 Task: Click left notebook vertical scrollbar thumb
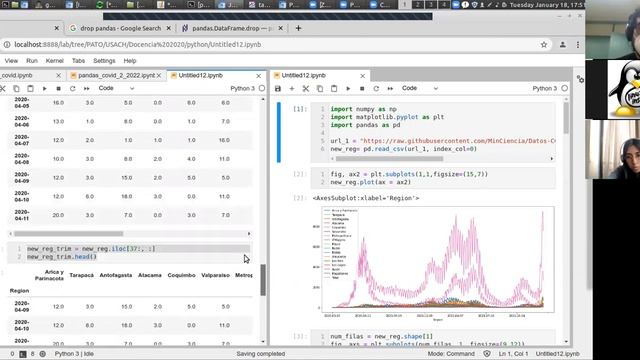click(x=263, y=280)
